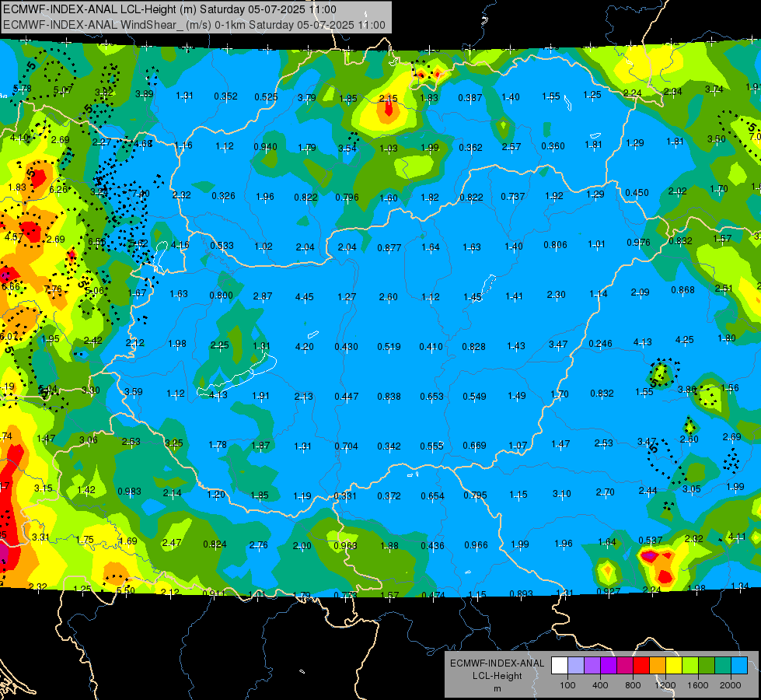
Task: Click the LCL-Height text in the legend box
Action: (497, 676)
